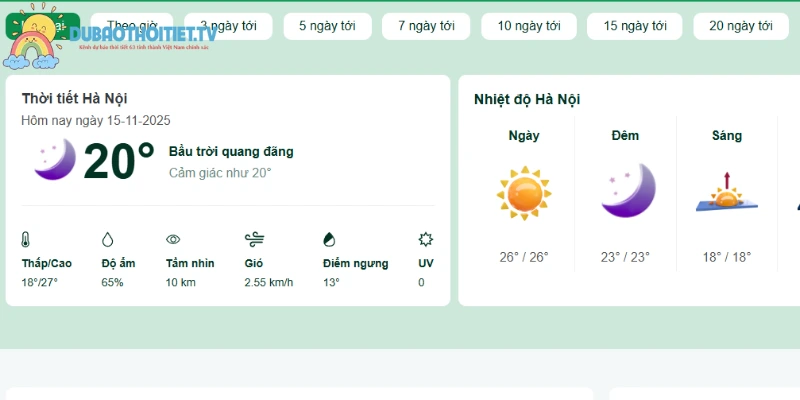Click the crescent moon icon under Đêm
The image size is (800, 400).
pyautogui.click(x=628, y=190)
